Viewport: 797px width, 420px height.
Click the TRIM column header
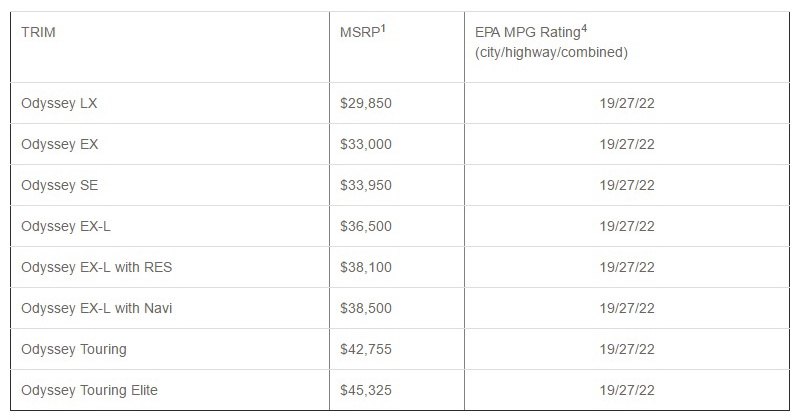tap(38, 31)
